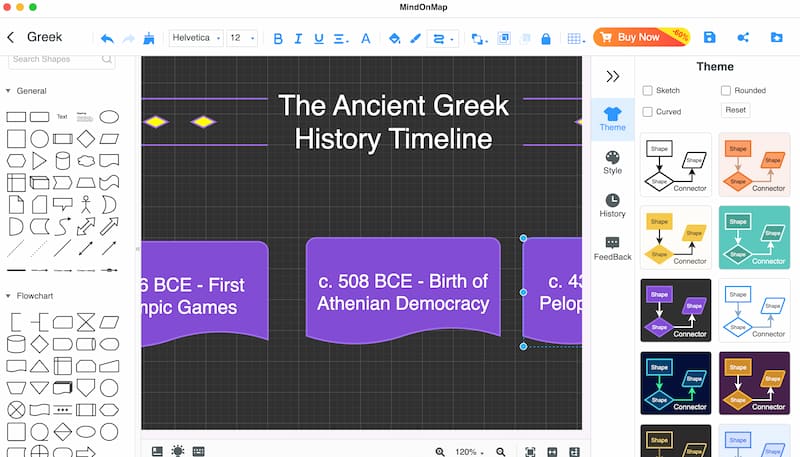Zoom out the canvas
Viewport: 800px width, 457px height.
click(501, 452)
